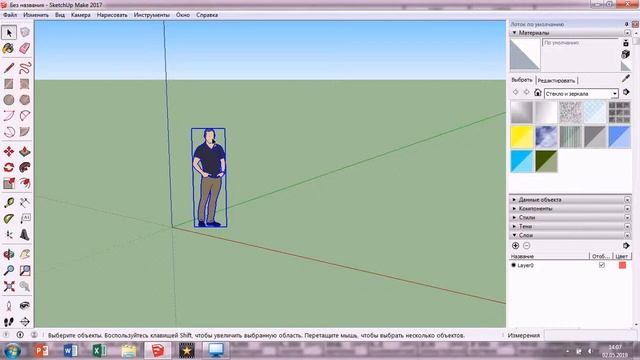Collapse the Слои panel
Viewport: 640px width, 360px height.
[x=514, y=235]
